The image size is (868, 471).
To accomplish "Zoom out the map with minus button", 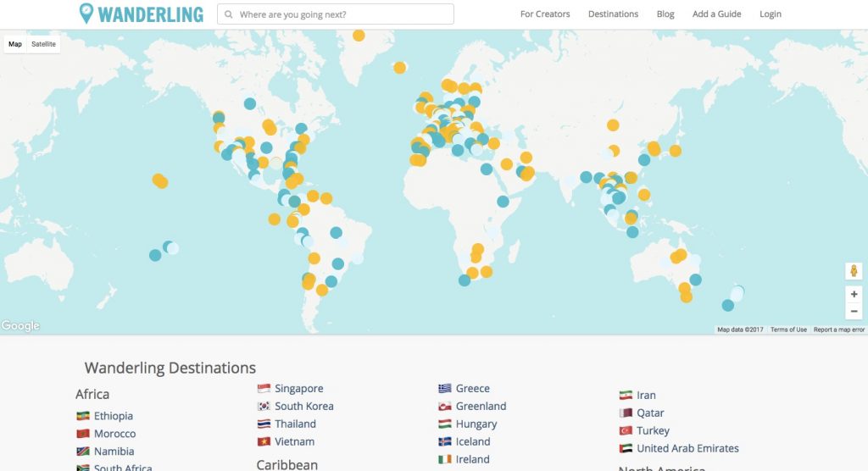I will point(854,312).
